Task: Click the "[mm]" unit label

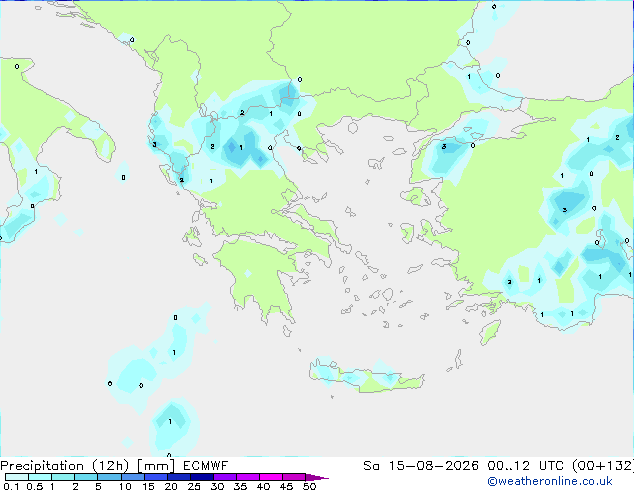Action: [156, 466]
